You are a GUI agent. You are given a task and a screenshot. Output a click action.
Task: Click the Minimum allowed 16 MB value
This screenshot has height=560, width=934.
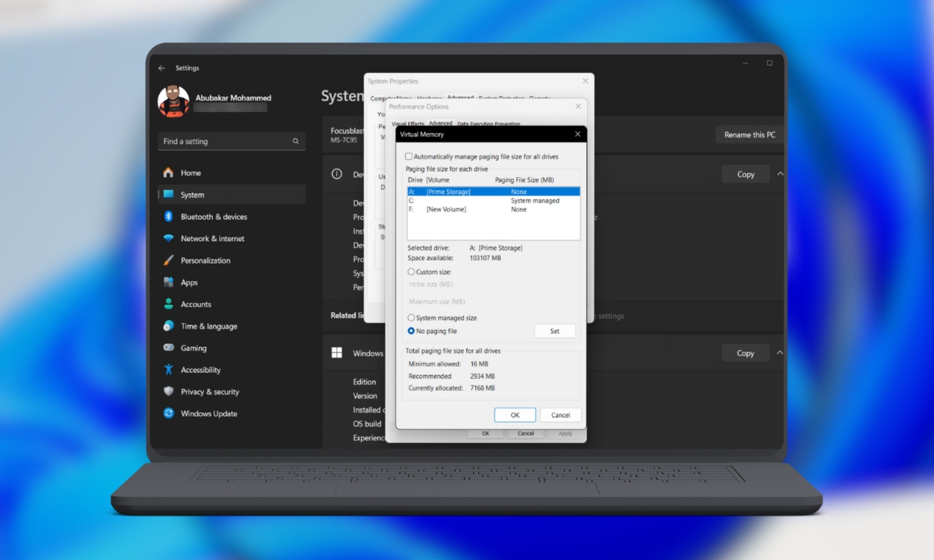coord(479,364)
